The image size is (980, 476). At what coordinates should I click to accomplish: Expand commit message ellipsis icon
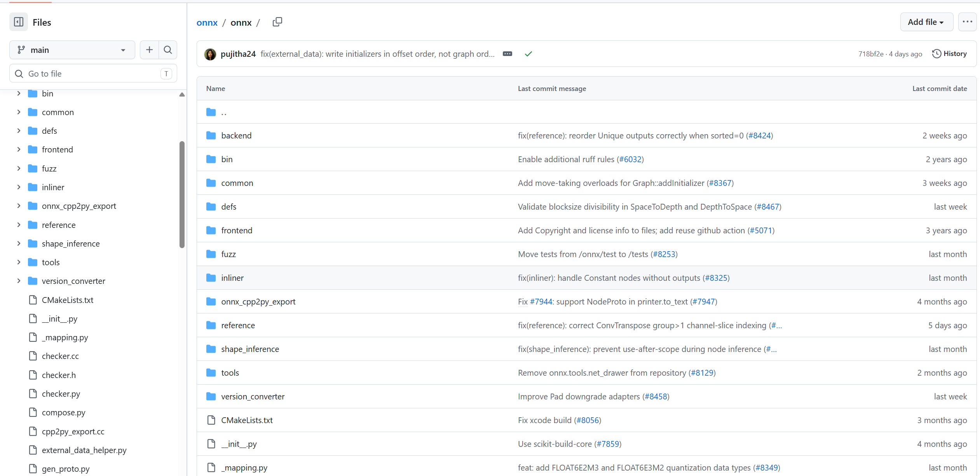(507, 54)
